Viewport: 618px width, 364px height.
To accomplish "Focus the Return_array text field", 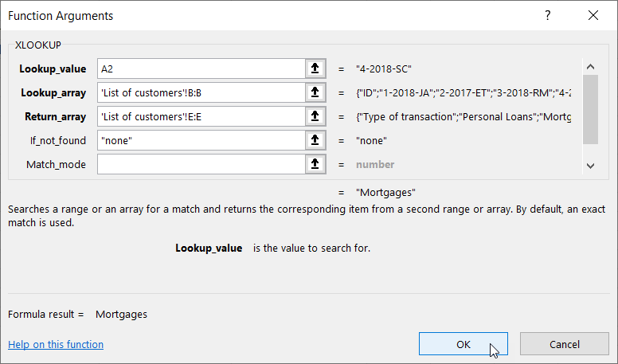I will (x=201, y=116).
